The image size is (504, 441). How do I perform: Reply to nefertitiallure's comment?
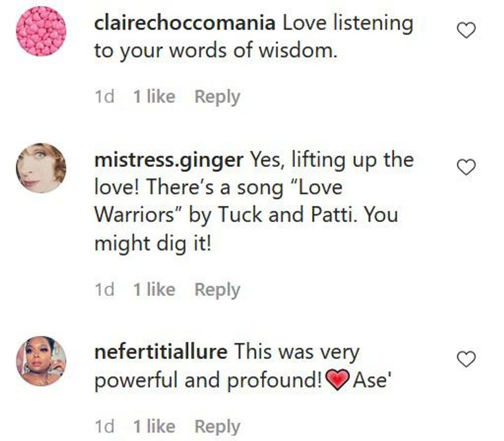(x=217, y=427)
